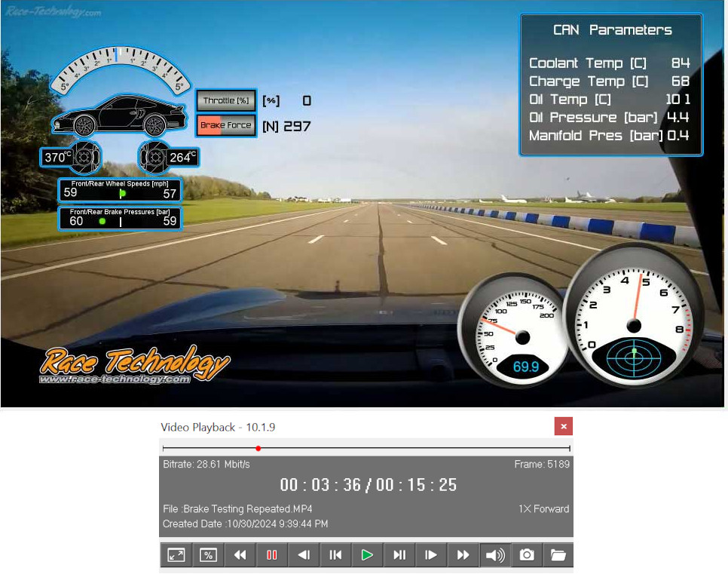728x577 pixels.
Task: Mute audio with the speaker icon
Action: [x=494, y=555]
